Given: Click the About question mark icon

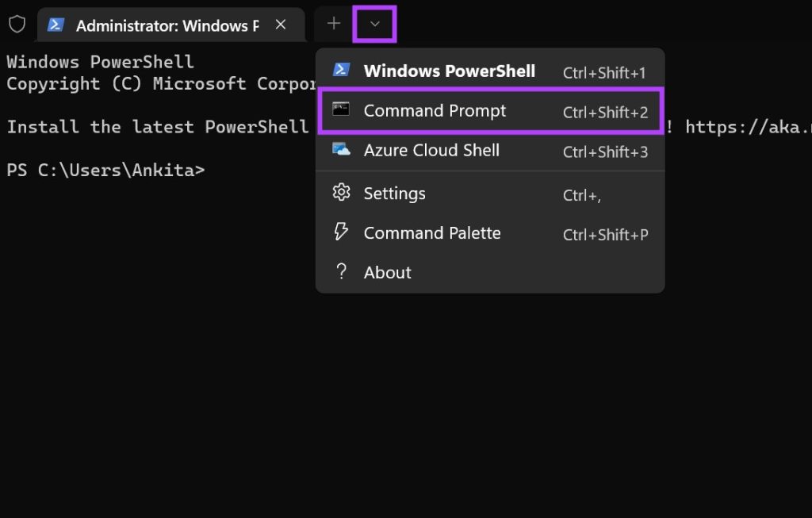Looking at the screenshot, I should pos(341,272).
